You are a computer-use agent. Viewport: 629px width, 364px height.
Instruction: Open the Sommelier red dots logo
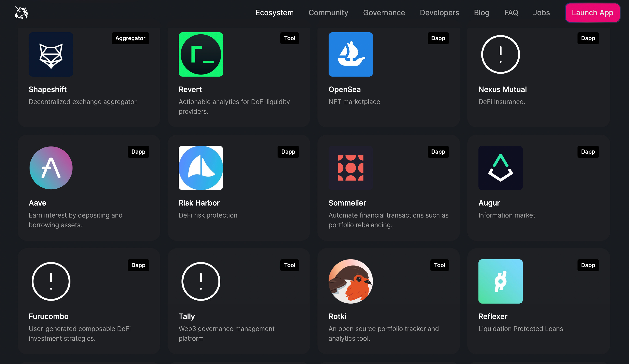point(351,168)
